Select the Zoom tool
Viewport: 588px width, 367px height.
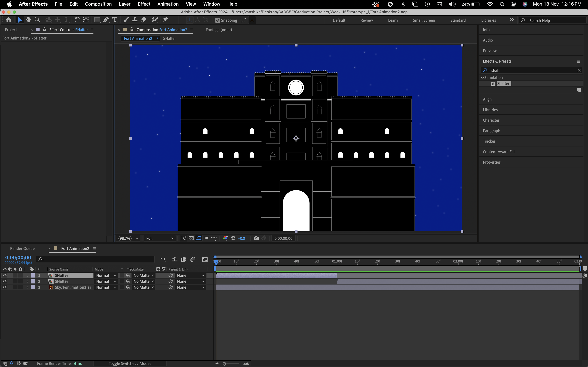tap(37, 20)
